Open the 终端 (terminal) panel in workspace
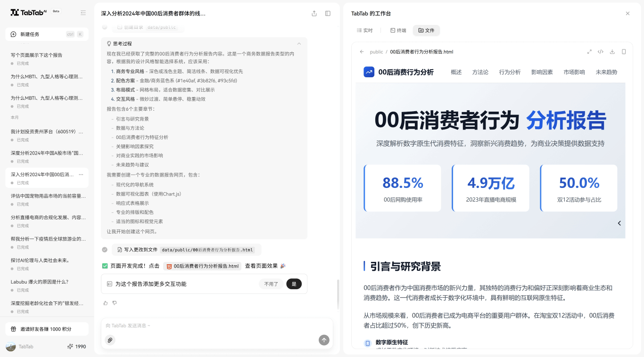The width and height of the screenshot is (644, 357). [397, 30]
